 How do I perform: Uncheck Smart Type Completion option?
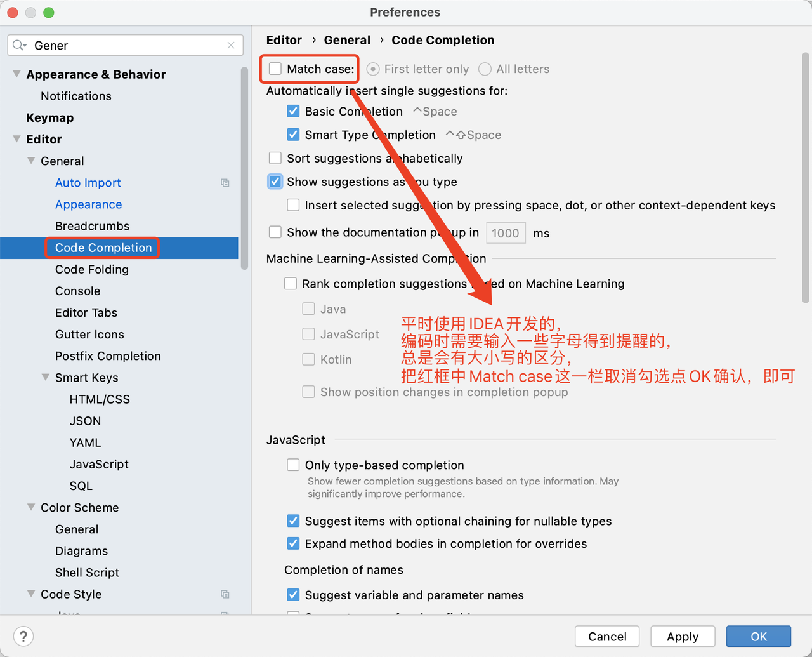coord(293,135)
